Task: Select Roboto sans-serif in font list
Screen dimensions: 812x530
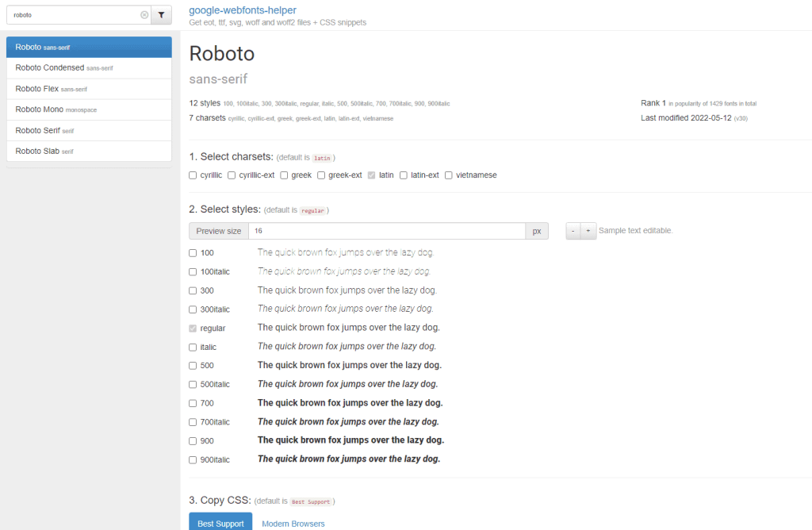Action: [89, 47]
